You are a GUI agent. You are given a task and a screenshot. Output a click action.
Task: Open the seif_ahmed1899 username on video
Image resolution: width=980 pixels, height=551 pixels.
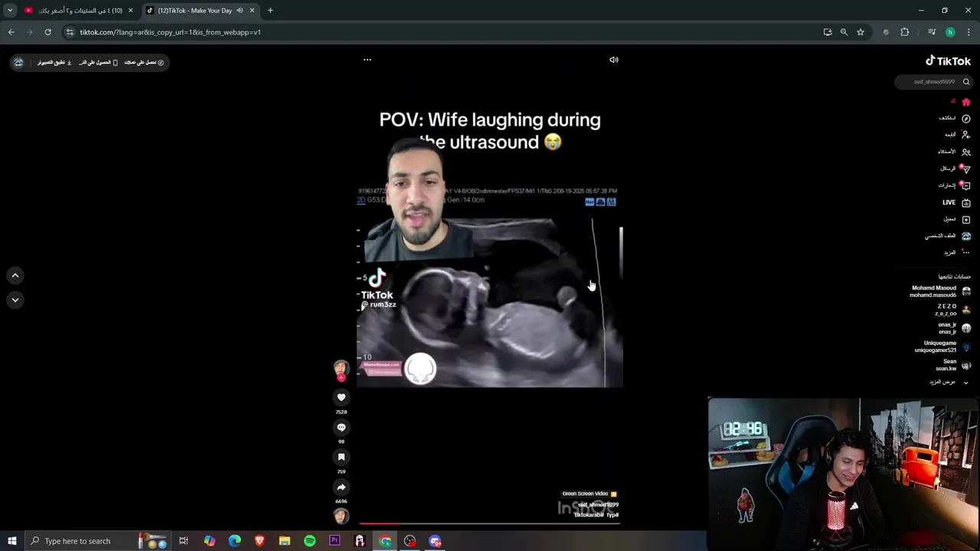pos(598,504)
